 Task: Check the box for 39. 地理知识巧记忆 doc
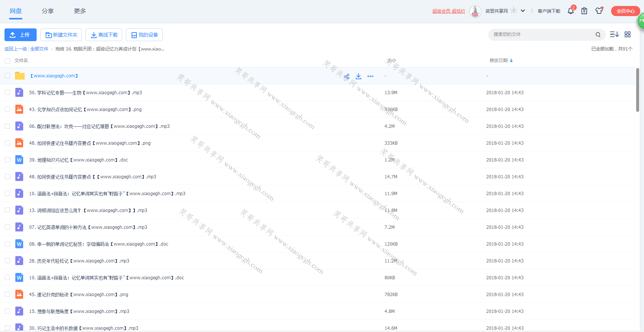pyautogui.click(x=7, y=160)
